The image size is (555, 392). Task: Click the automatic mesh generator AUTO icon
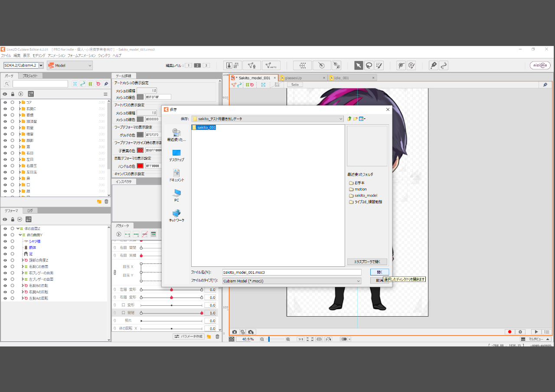[x=271, y=65]
